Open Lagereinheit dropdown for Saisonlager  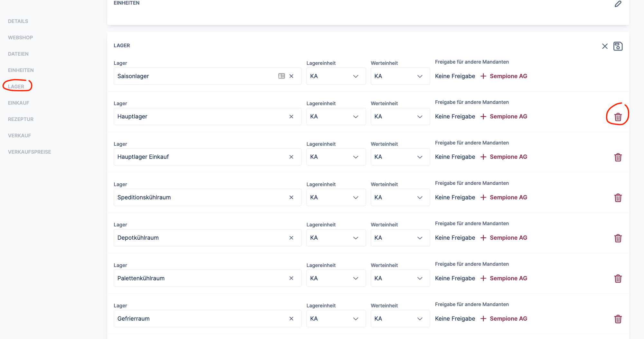point(336,76)
